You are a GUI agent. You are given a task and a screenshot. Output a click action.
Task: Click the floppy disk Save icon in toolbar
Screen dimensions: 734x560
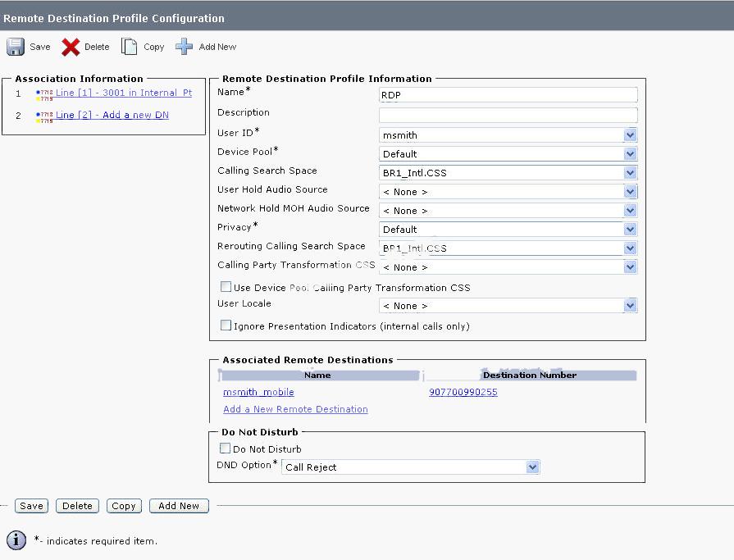[15, 47]
